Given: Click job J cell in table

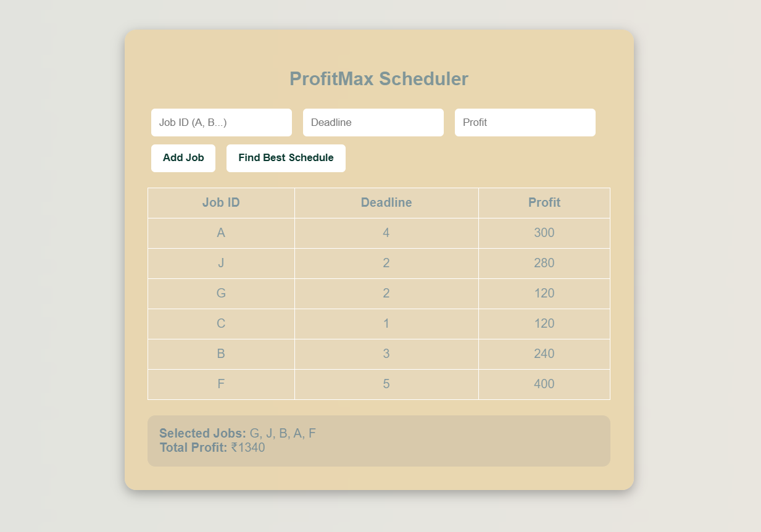Looking at the screenshot, I should [221, 263].
